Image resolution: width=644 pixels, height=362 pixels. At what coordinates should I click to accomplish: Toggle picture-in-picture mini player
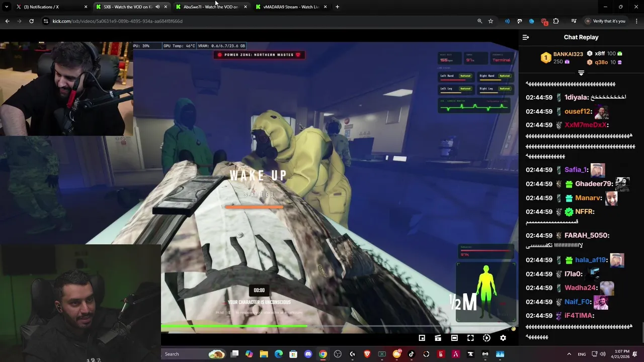pos(422,338)
